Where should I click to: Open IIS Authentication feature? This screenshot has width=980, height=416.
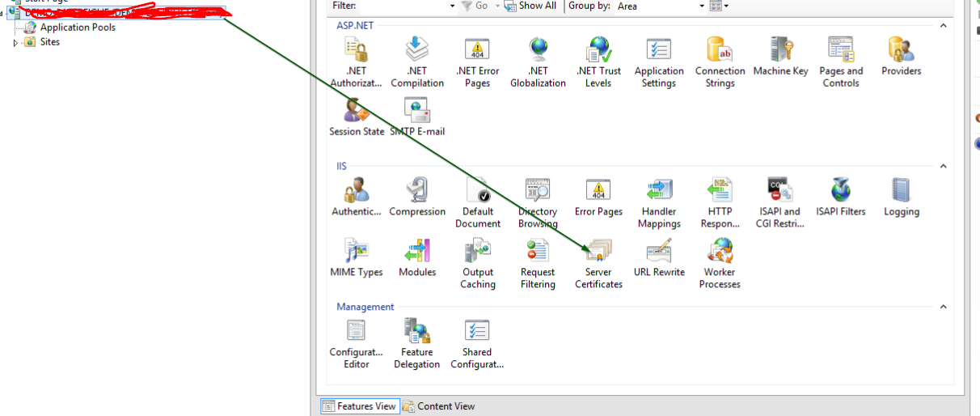(x=356, y=197)
